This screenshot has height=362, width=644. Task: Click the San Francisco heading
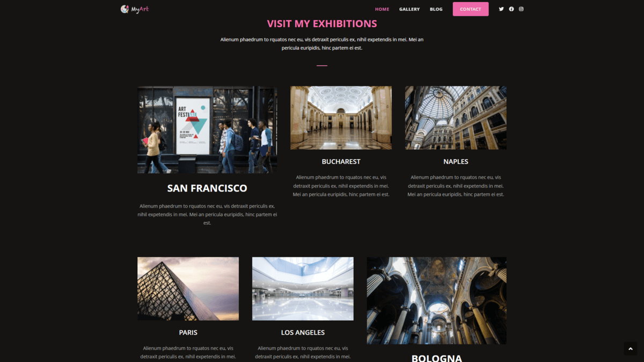tap(207, 188)
